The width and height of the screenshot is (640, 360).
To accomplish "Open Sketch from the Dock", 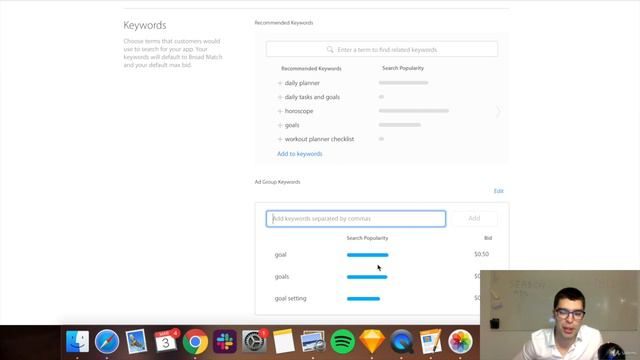I will click(372, 341).
